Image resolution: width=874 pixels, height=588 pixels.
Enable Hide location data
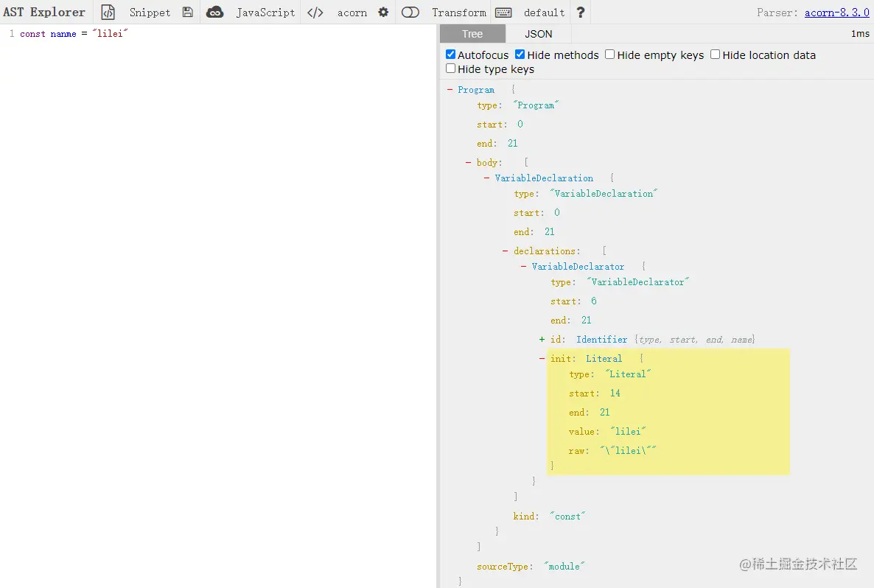[x=714, y=55]
